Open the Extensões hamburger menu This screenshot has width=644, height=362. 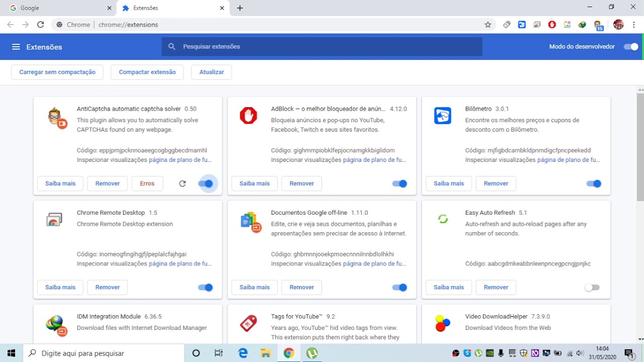pos(16,47)
